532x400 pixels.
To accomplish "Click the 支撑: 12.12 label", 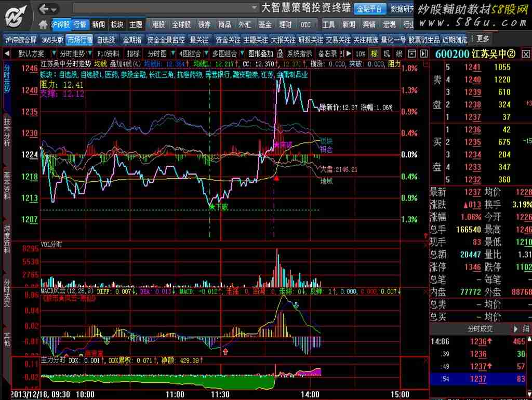I will click(62, 94).
